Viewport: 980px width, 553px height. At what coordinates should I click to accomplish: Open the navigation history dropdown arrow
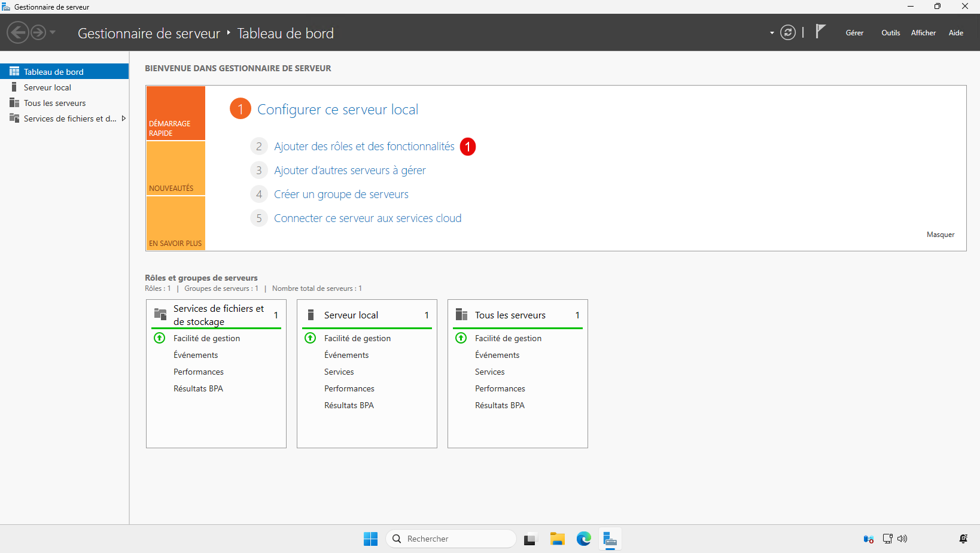pyautogui.click(x=53, y=32)
